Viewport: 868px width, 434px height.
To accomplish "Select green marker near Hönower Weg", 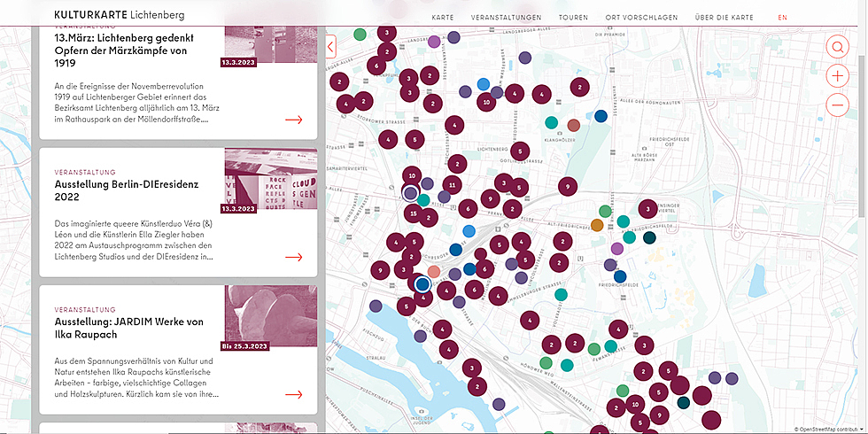I will point(546,362).
